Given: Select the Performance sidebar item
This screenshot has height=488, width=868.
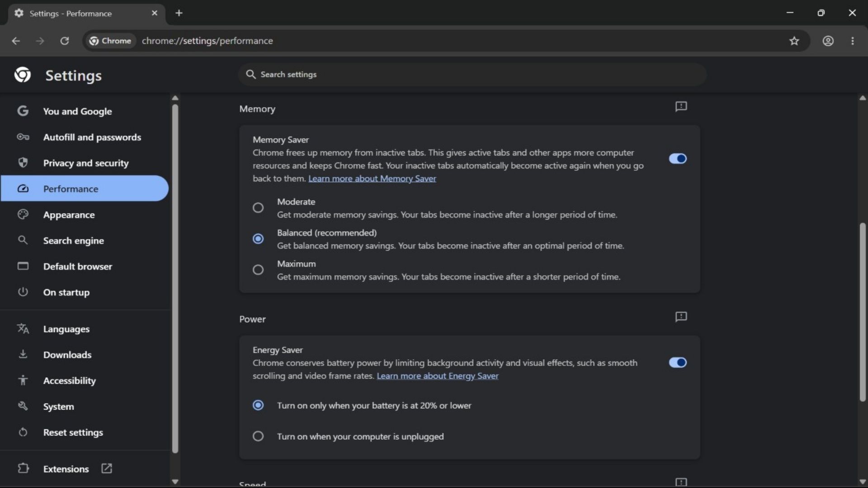Looking at the screenshot, I should pos(85,189).
